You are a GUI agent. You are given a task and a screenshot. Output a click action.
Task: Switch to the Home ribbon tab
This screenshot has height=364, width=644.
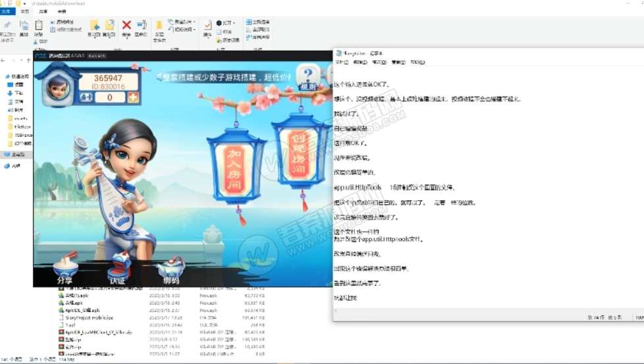(x=25, y=11)
